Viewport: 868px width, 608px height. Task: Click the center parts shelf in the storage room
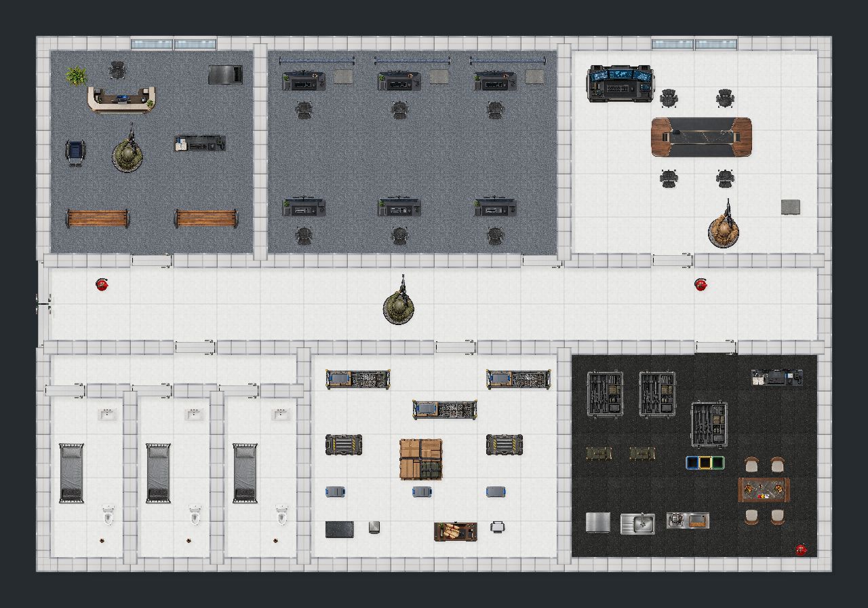click(445, 409)
